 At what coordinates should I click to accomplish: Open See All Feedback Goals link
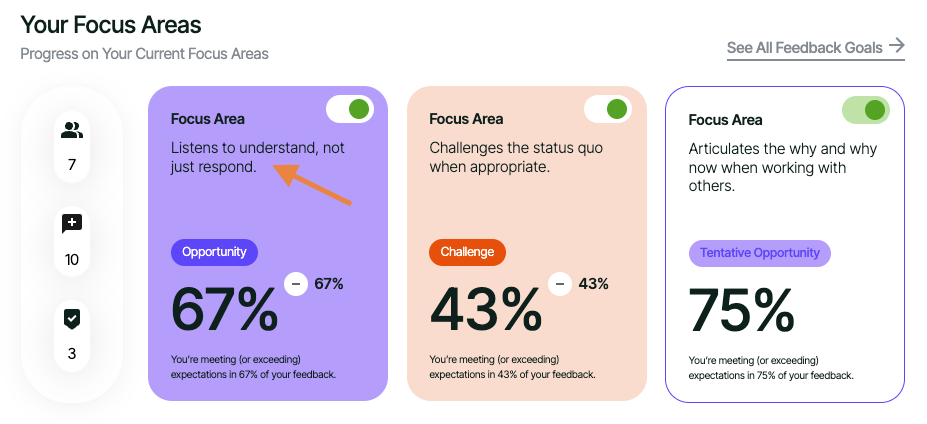pyautogui.click(x=804, y=48)
